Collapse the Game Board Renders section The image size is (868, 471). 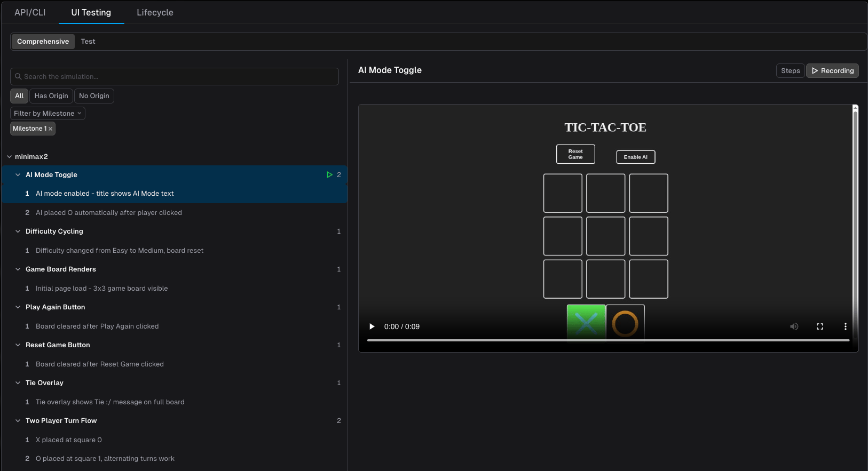click(x=18, y=269)
